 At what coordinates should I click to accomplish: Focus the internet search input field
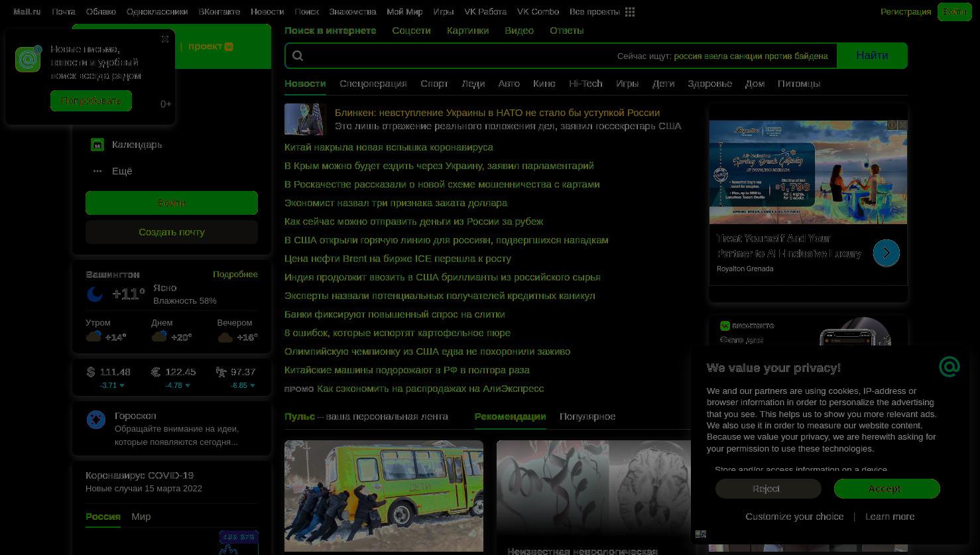[x=561, y=56]
